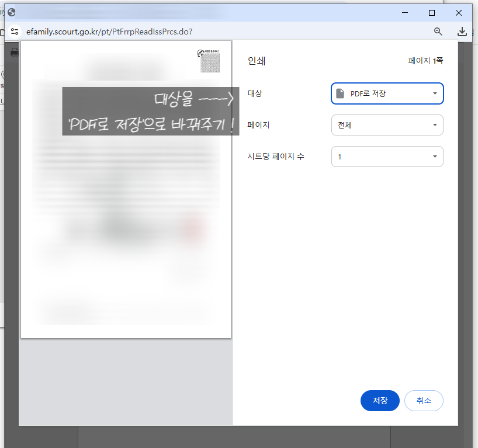Image resolution: width=478 pixels, height=448 pixels.
Task: Open the 시트당 페이지 수 dropdown
Action: click(x=387, y=157)
